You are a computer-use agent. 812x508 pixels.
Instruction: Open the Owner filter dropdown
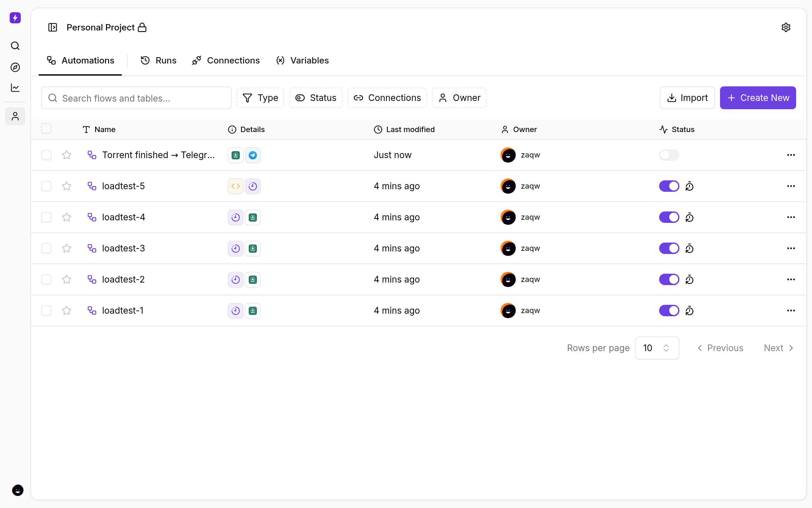coord(459,98)
